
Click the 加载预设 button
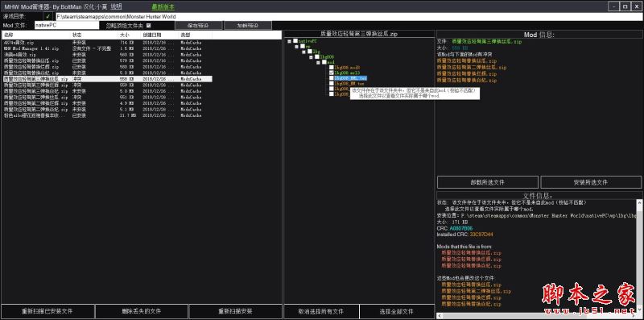[x=248, y=26]
